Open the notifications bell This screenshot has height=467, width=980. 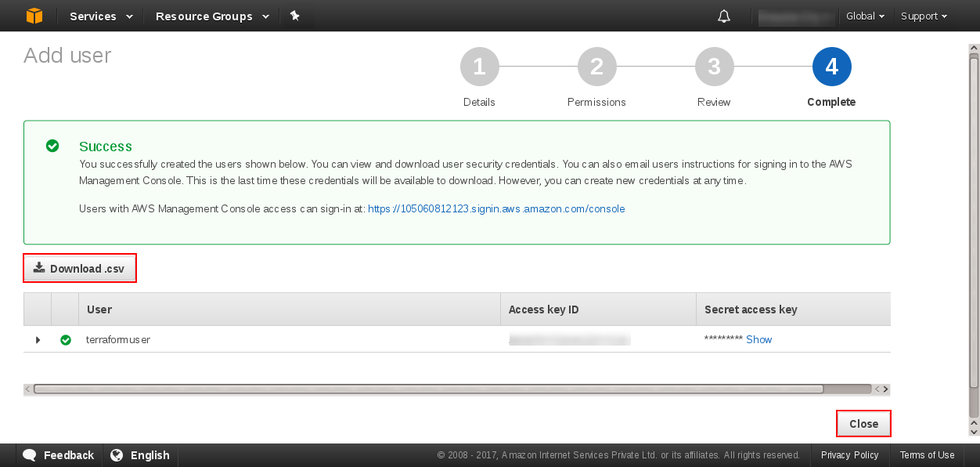(x=724, y=16)
